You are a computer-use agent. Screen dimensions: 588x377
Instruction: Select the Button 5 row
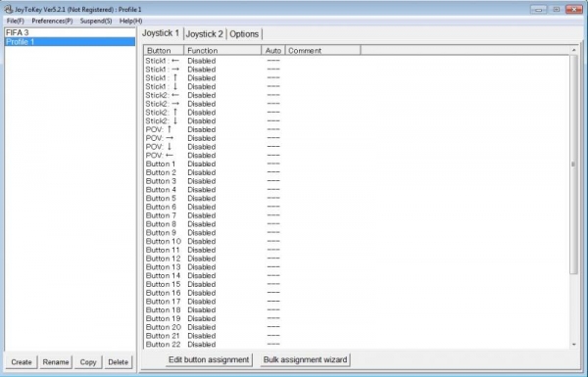click(x=357, y=199)
